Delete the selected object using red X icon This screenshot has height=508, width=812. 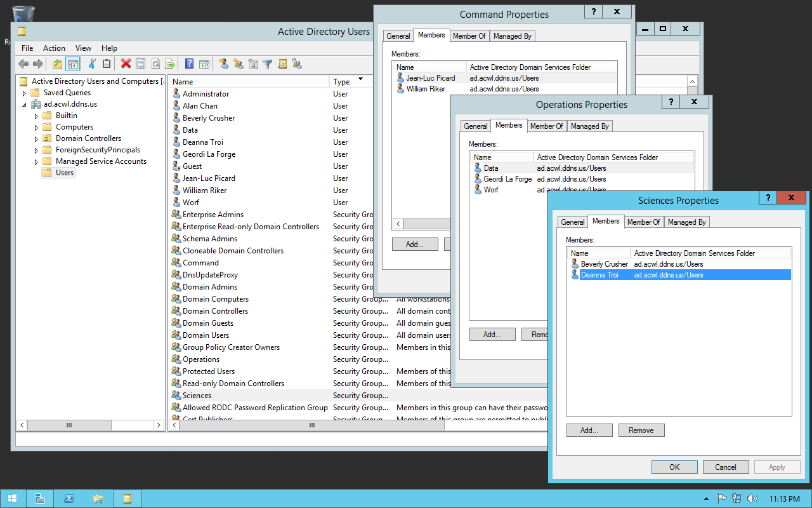point(126,63)
